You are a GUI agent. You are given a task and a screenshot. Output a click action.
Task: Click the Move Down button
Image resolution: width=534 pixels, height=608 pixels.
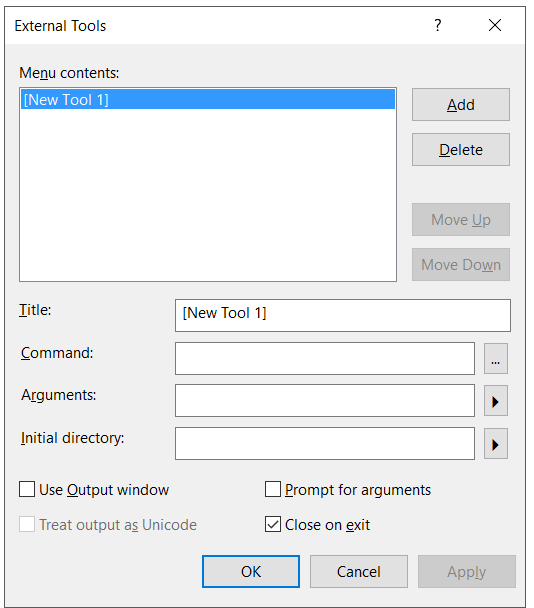click(461, 264)
